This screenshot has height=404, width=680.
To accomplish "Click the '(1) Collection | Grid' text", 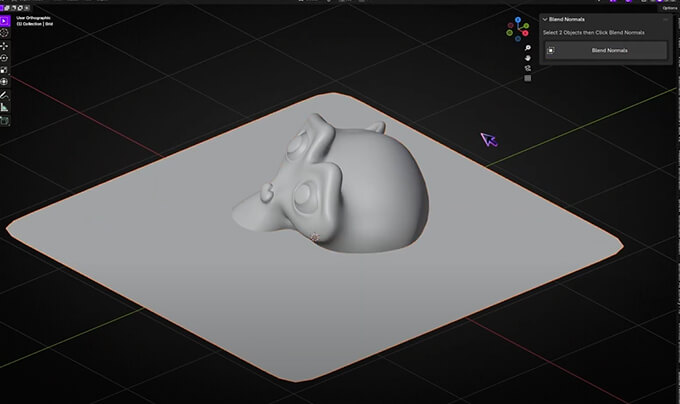I will pos(35,24).
